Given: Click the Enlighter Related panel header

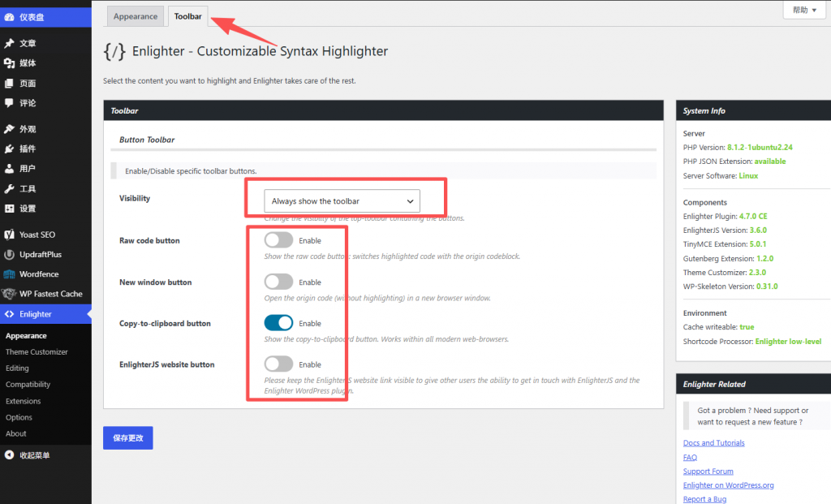Looking at the screenshot, I should [x=753, y=384].
